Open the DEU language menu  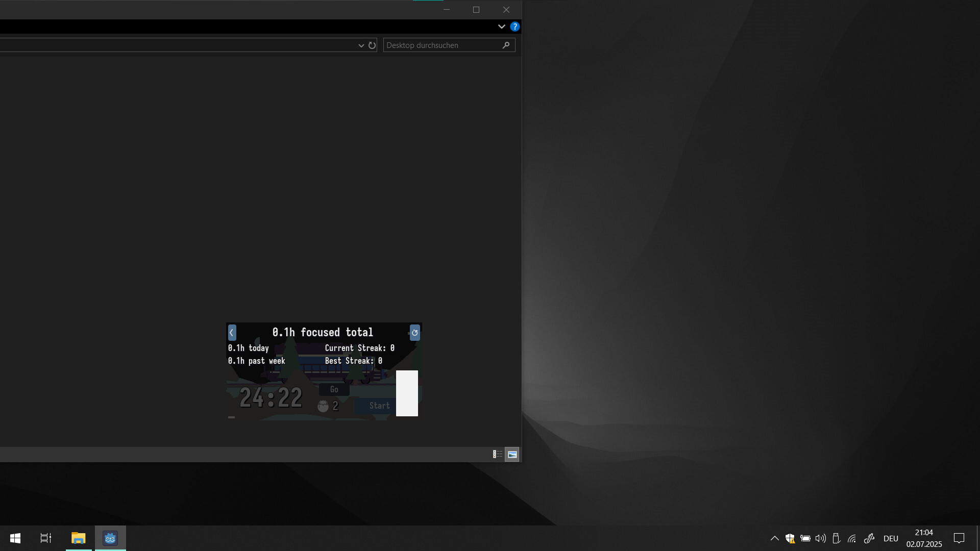pos(891,538)
